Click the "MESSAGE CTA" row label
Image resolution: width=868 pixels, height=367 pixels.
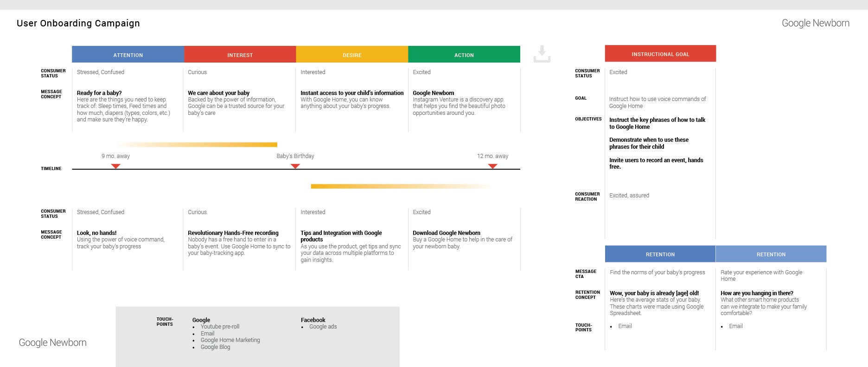(586, 274)
